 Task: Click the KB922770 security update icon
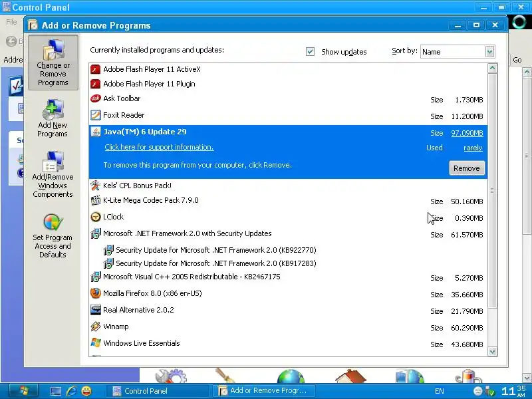(108, 250)
